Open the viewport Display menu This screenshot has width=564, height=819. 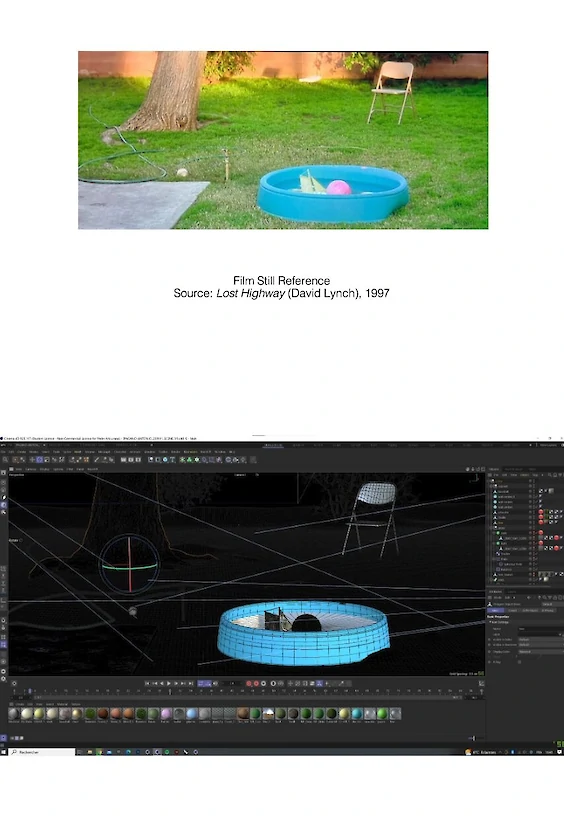click(x=44, y=469)
